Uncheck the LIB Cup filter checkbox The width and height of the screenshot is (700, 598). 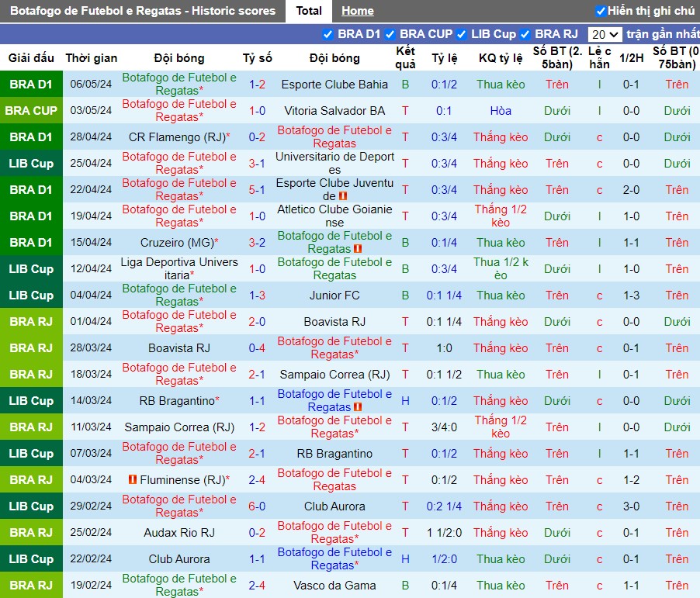tap(462, 34)
